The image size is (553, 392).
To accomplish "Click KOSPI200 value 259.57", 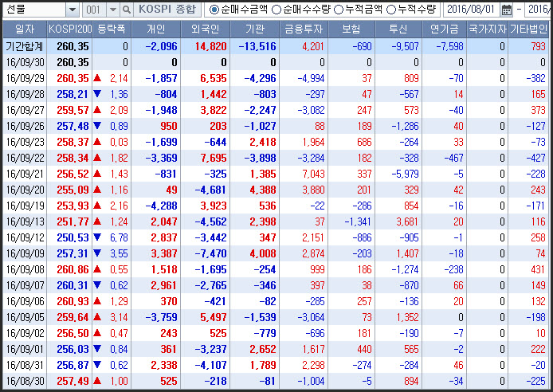I will 73,110.
